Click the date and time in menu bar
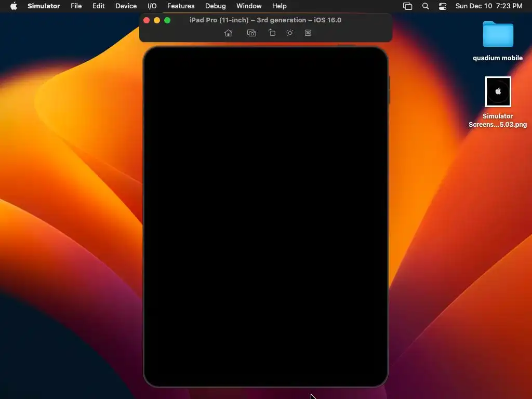This screenshot has height=399, width=532. tap(488, 6)
